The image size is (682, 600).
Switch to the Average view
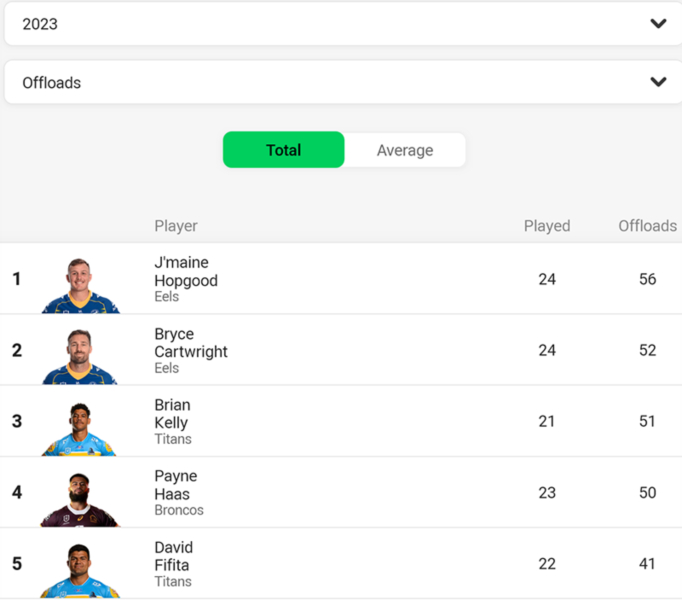click(x=405, y=150)
